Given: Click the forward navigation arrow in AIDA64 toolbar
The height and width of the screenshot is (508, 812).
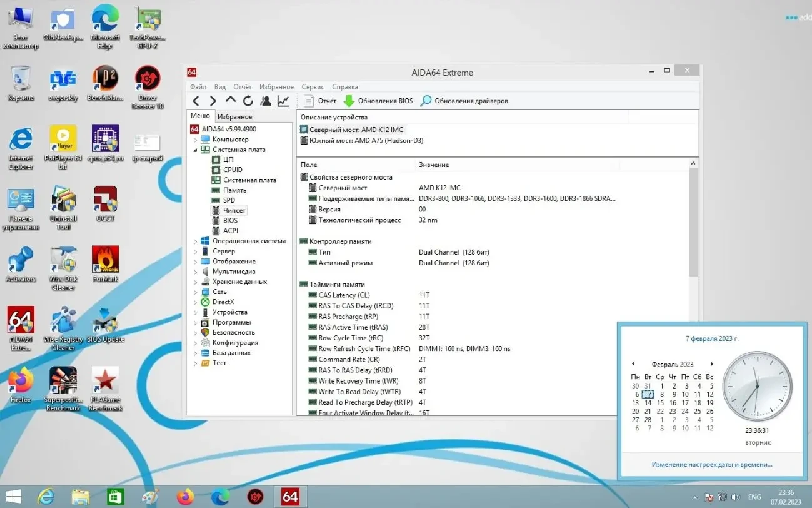Looking at the screenshot, I should 213,100.
